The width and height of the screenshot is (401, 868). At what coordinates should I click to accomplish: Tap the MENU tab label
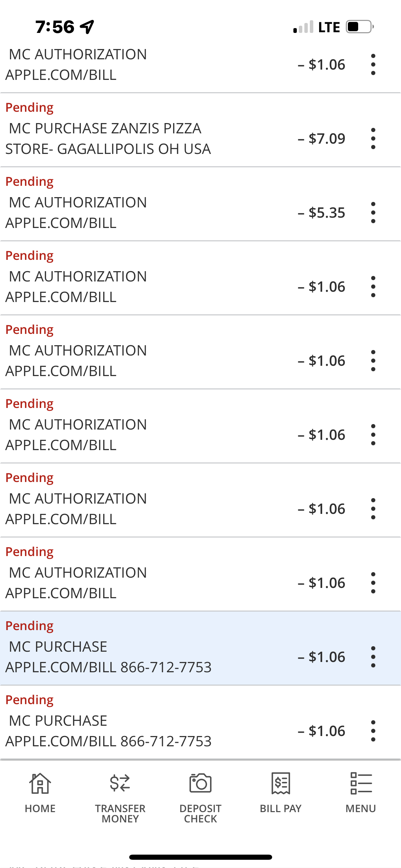coord(361,808)
